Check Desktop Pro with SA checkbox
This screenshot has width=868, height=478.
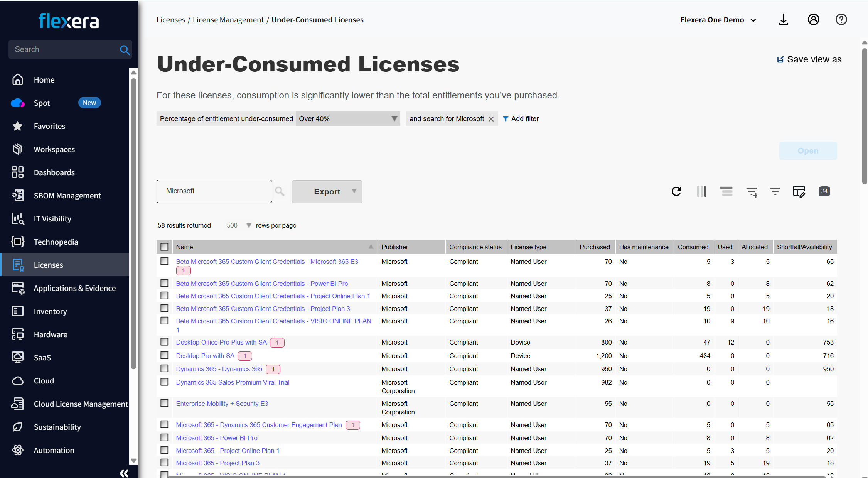pos(165,355)
